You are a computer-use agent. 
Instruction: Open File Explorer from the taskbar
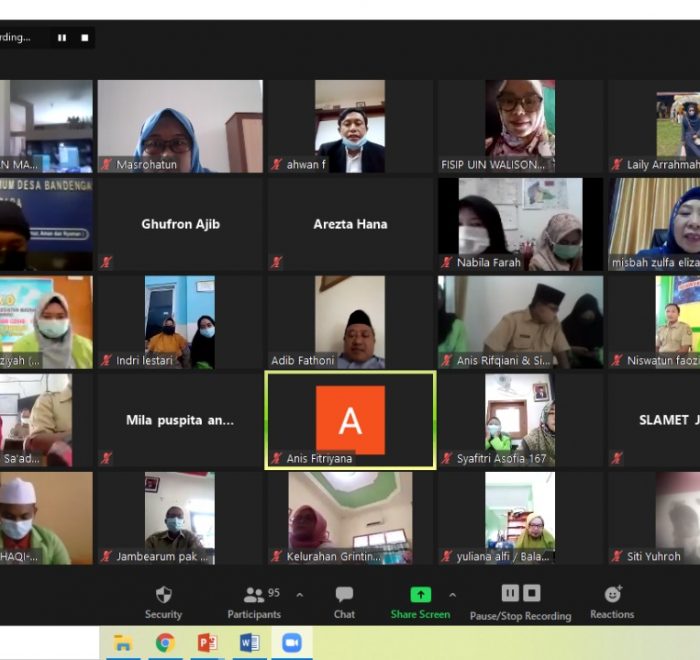(123, 643)
